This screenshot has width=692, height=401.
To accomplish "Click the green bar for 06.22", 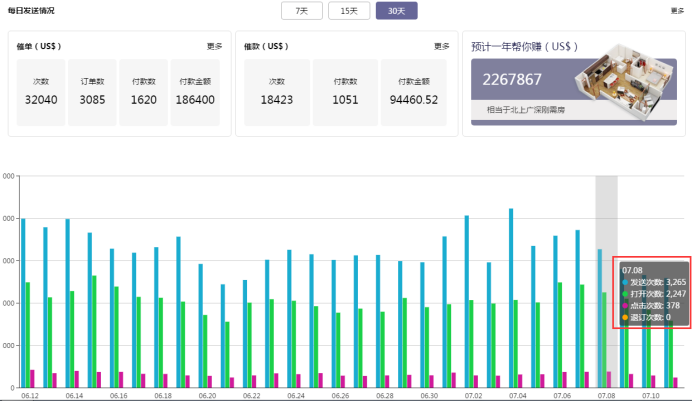I will (x=249, y=345).
